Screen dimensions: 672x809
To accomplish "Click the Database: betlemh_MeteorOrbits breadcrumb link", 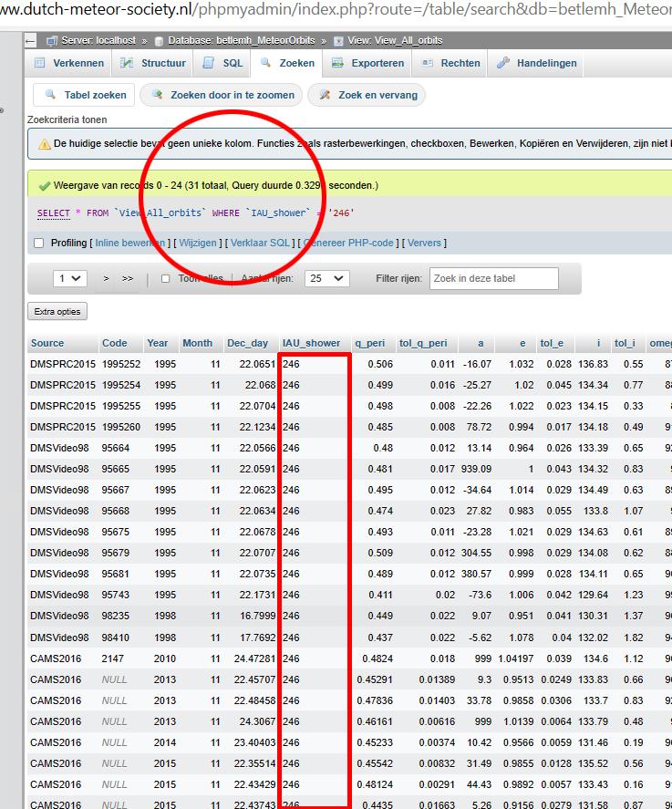I will pos(242,41).
